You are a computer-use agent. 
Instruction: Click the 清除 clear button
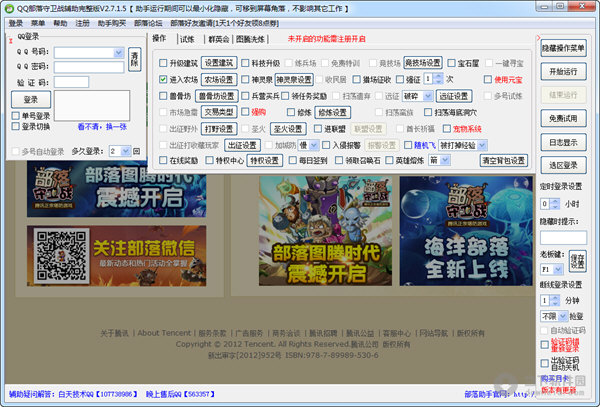(134, 59)
